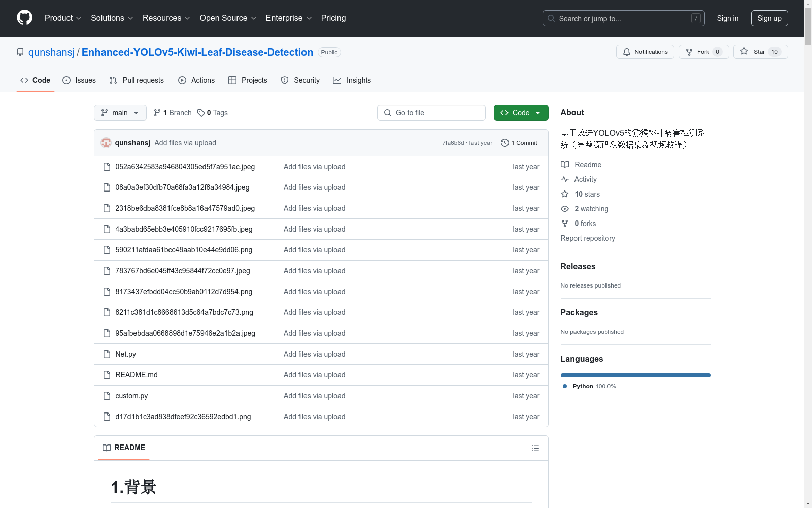Click the branch icon beside 1 Branch
Image resolution: width=812 pixels, height=508 pixels.
157,113
